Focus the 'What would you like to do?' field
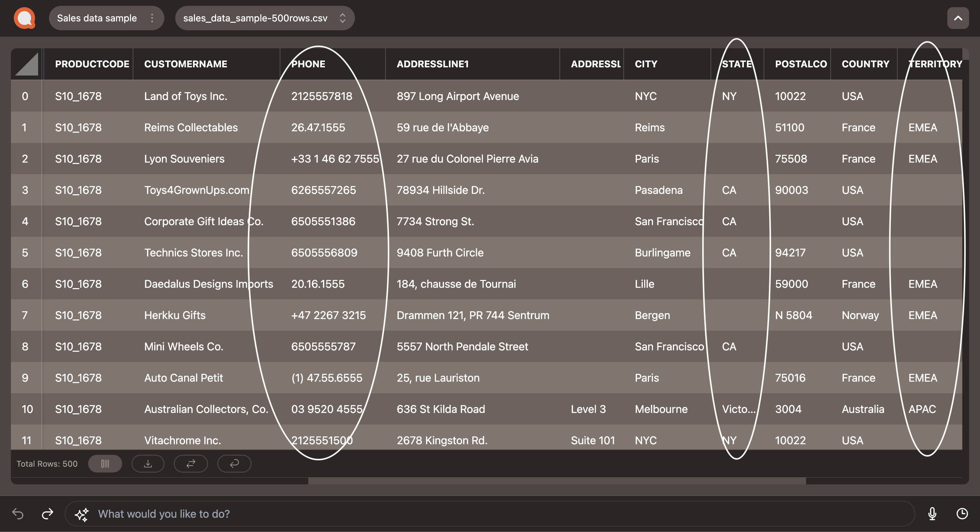 (x=494, y=514)
